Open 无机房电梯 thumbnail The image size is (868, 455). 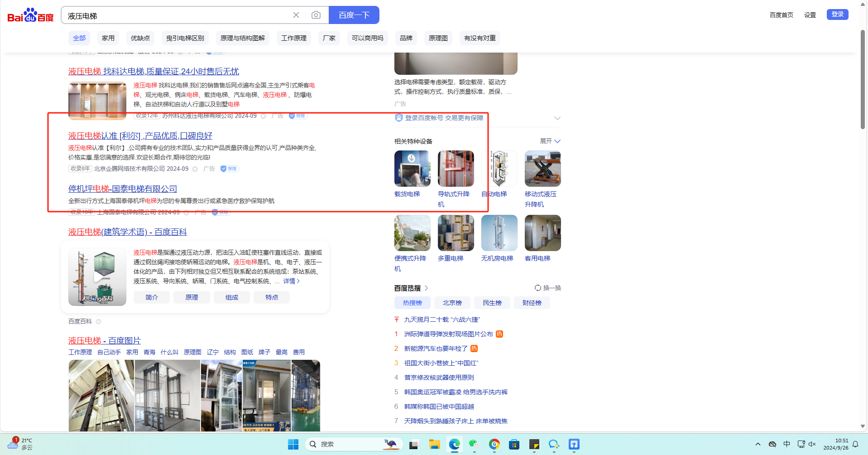coord(499,233)
